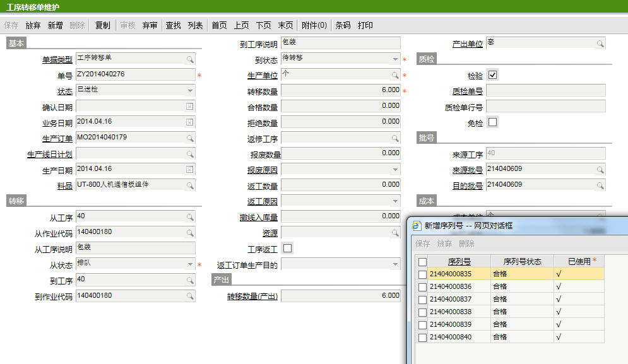Click lookup icon in 产出单位 field
628x364 pixels.
pos(600,44)
